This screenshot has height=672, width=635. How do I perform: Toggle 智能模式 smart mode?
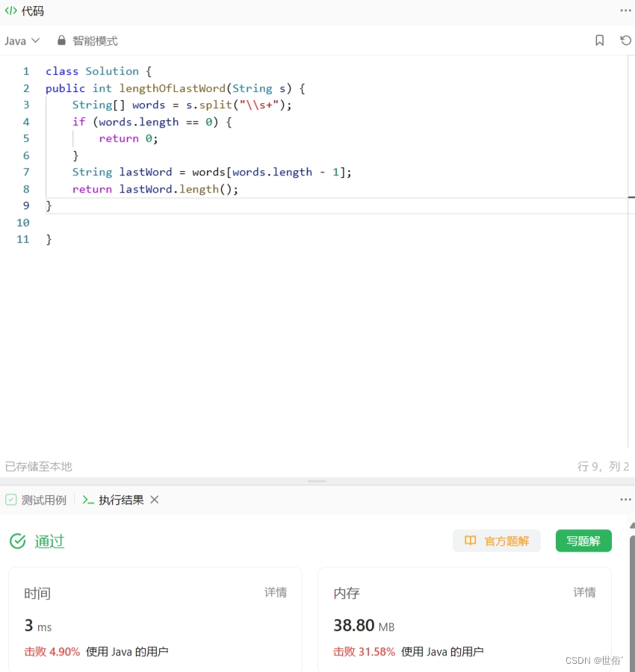click(x=95, y=41)
